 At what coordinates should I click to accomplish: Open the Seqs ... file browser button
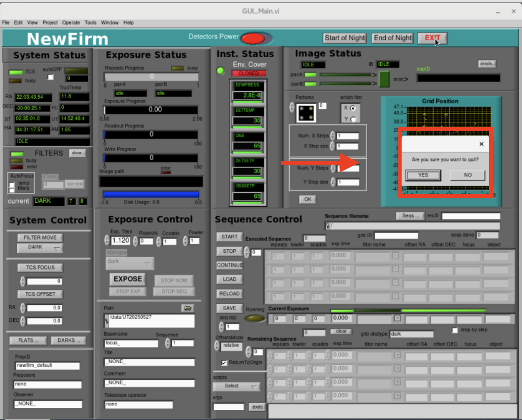tap(410, 216)
